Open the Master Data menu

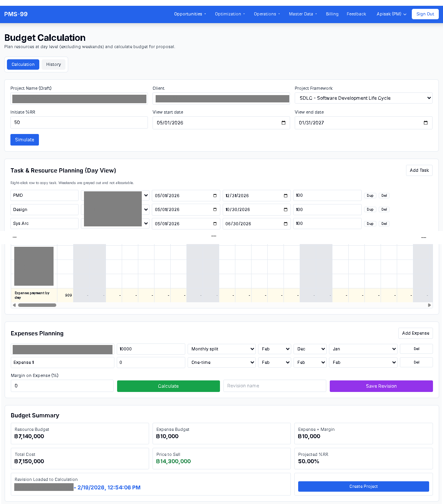click(303, 14)
